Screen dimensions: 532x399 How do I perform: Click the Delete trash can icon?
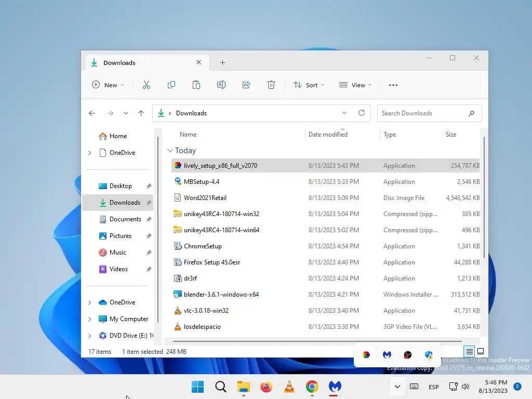[x=271, y=85]
